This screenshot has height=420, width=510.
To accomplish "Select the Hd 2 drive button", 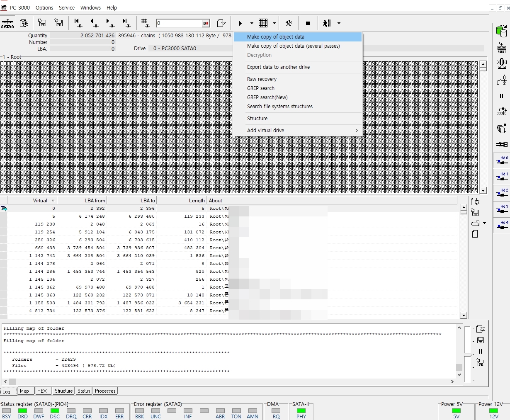I will (x=502, y=193).
